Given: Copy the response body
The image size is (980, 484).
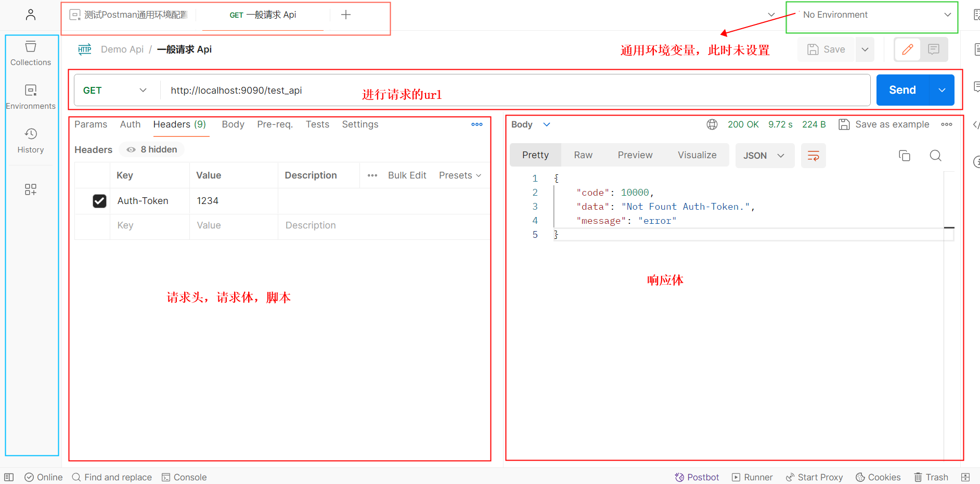Looking at the screenshot, I should tap(905, 156).
